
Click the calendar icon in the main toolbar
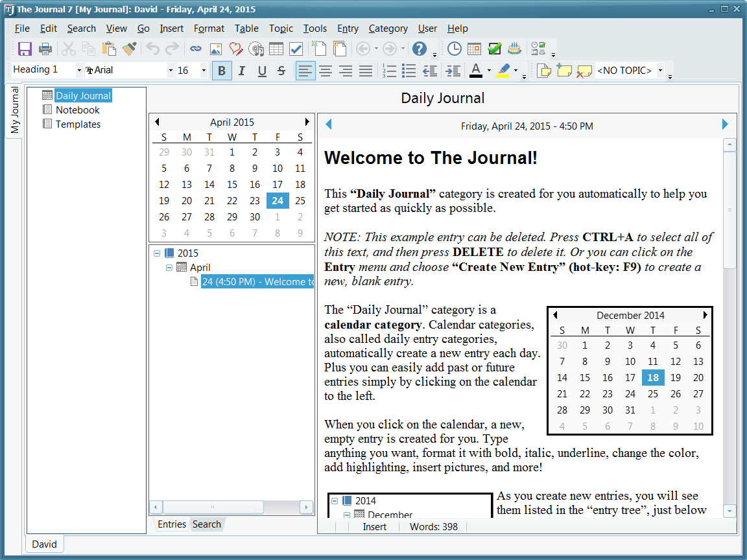pos(474,49)
